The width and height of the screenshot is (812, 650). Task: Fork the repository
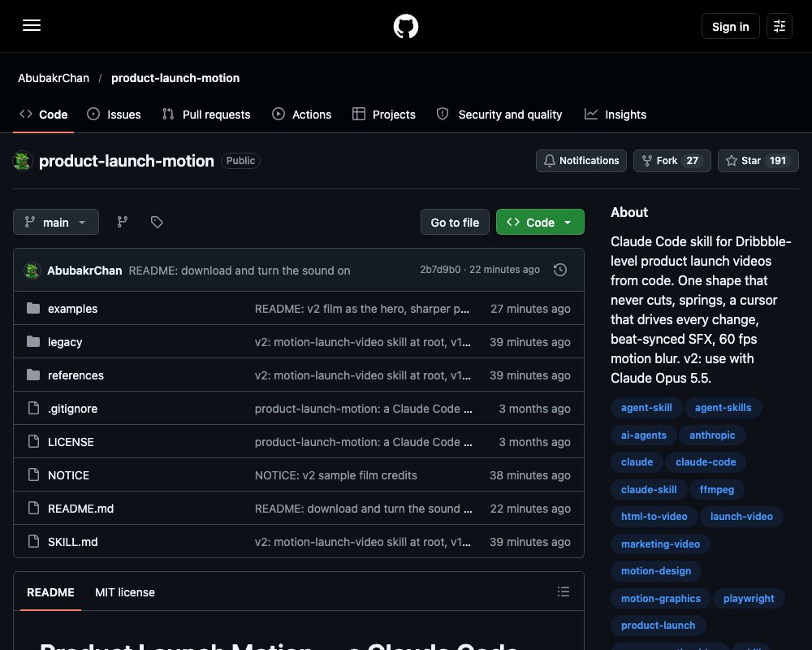tap(672, 161)
